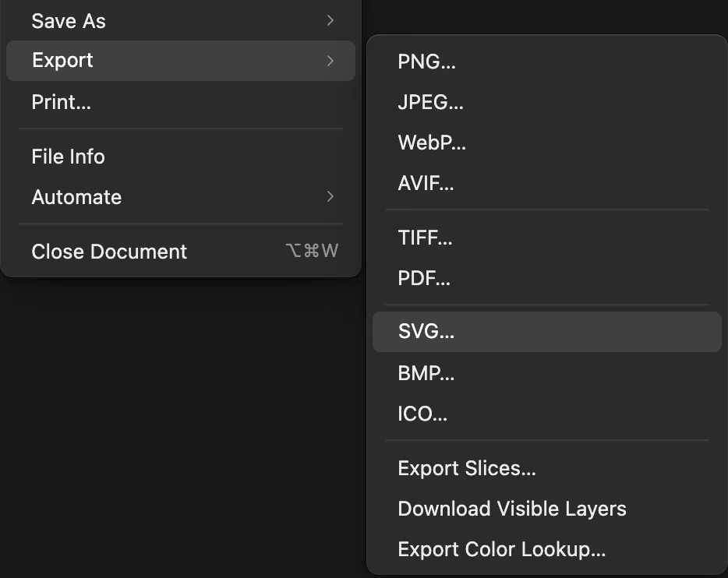Image resolution: width=728 pixels, height=578 pixels.
Task: Export as PDF...
Action: click(x=547, y=278)
